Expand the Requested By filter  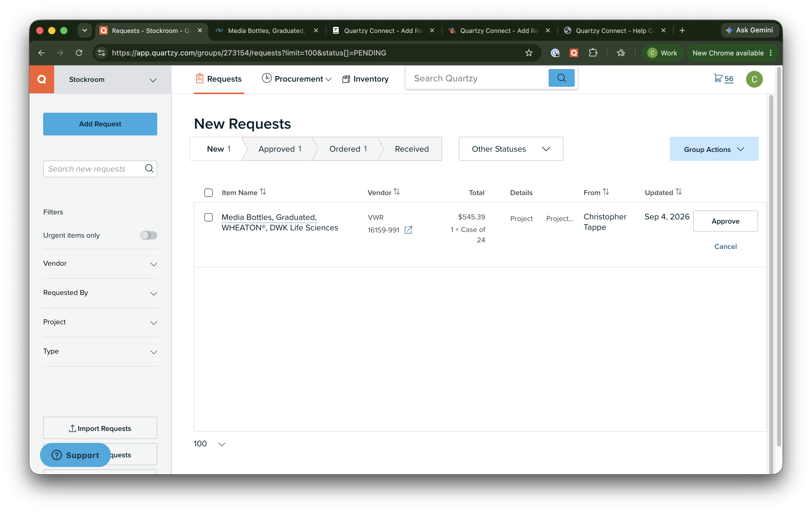pos(100,293)
